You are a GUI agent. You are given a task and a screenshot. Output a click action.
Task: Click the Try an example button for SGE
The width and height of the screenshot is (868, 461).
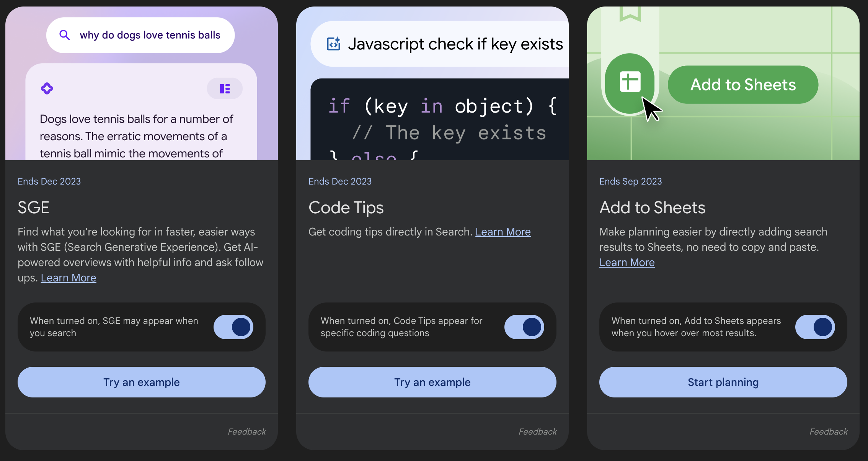142,381
